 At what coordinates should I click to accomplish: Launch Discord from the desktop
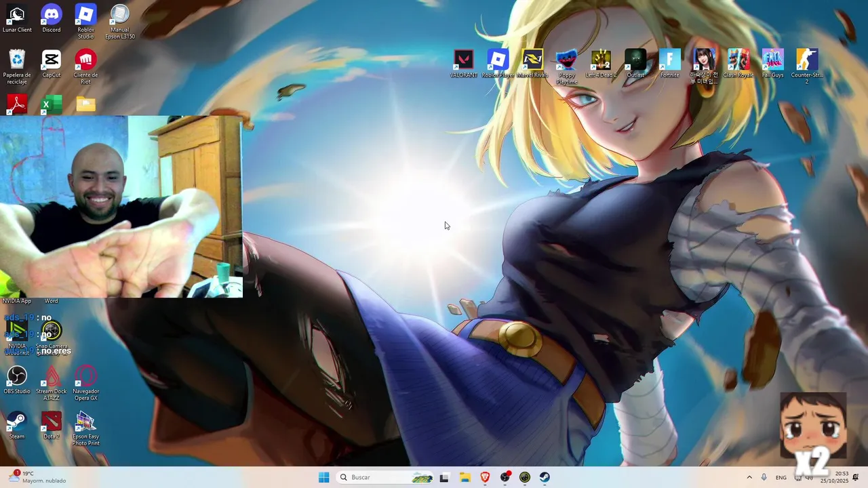[x=52, y=19]
